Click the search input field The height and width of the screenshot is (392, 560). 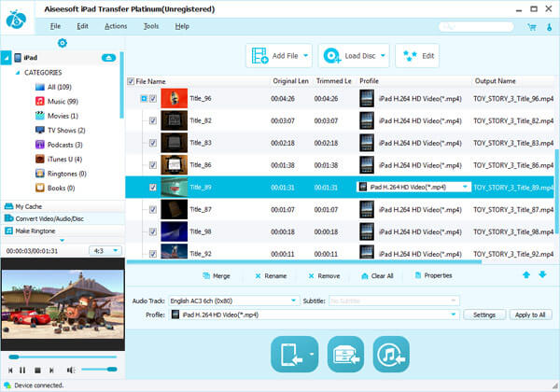(x=476, y=27)
